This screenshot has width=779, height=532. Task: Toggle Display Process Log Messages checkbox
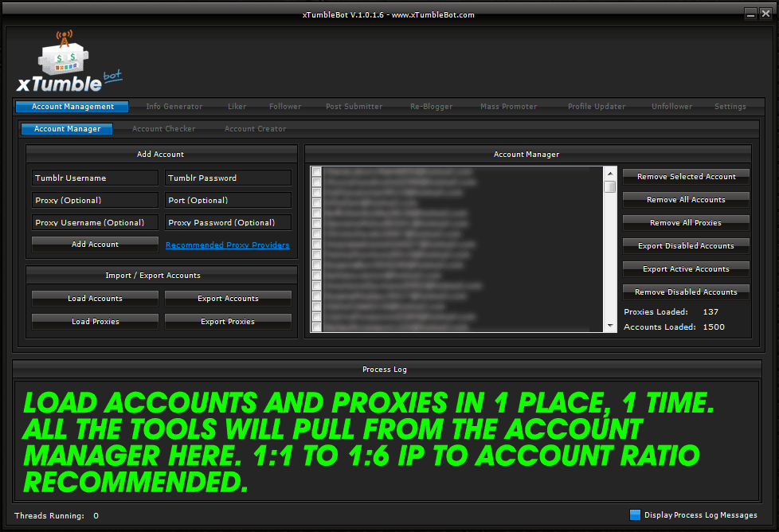pos(635,514)
